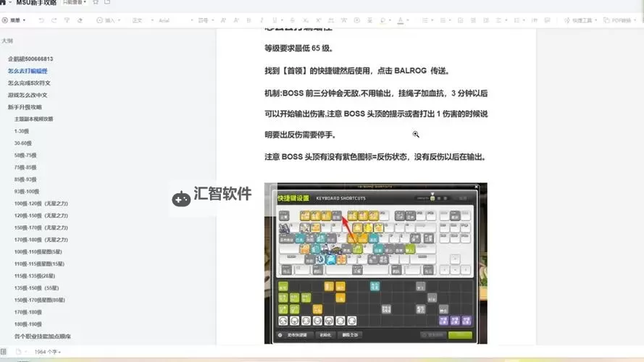The image size is (644, 362).
Task: Toggle subscript formatting
Action: tap(305, 20)
